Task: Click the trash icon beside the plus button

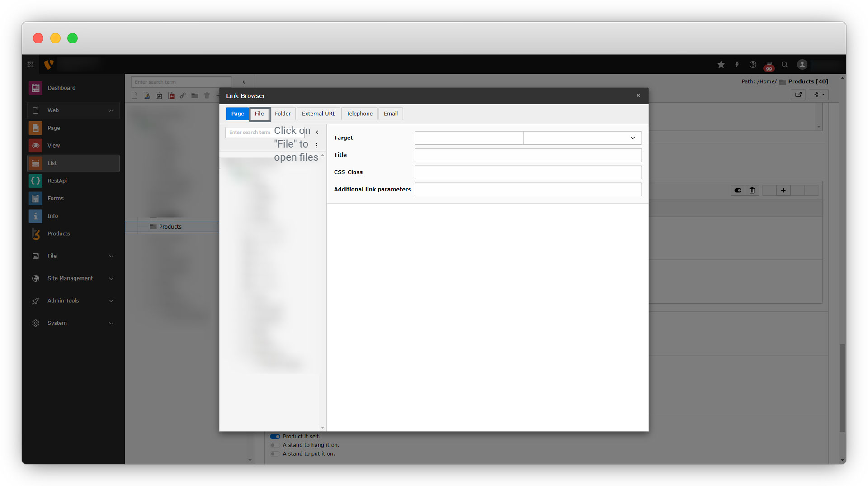Action: (752, 191)
